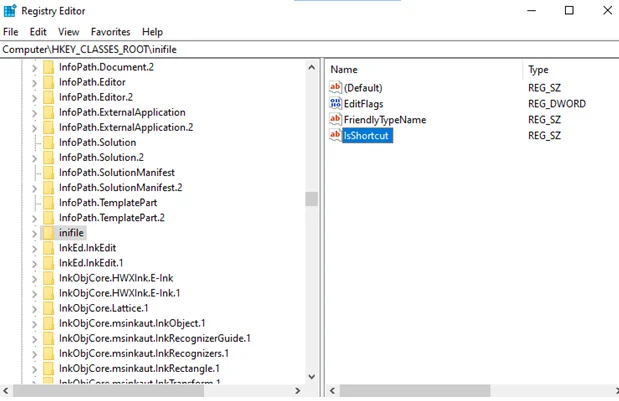Click the InfoPath.SolutionManifest.2 folder icon

click(48, 187)
